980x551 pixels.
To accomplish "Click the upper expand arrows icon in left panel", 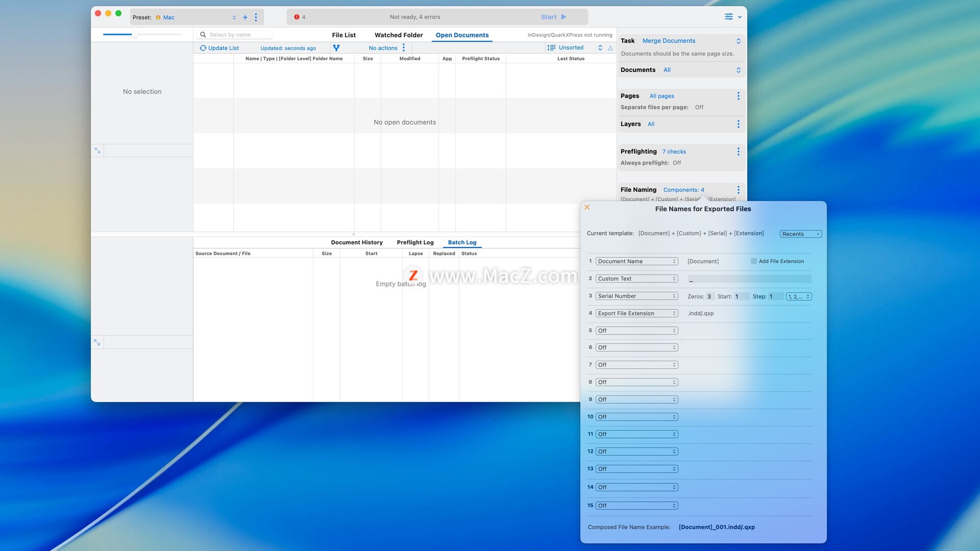I will pos(97,151).
